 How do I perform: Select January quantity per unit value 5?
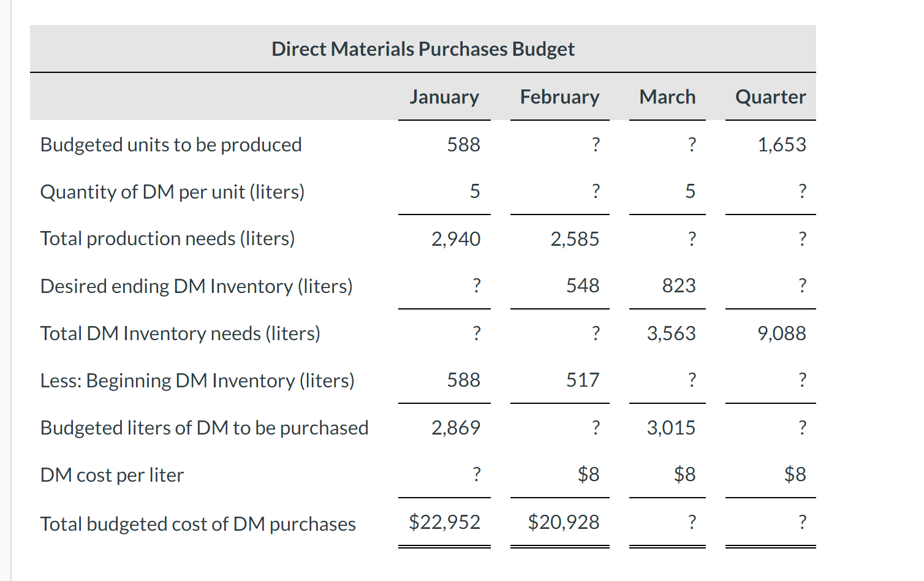pyautogui.click(x=475, y=191)
